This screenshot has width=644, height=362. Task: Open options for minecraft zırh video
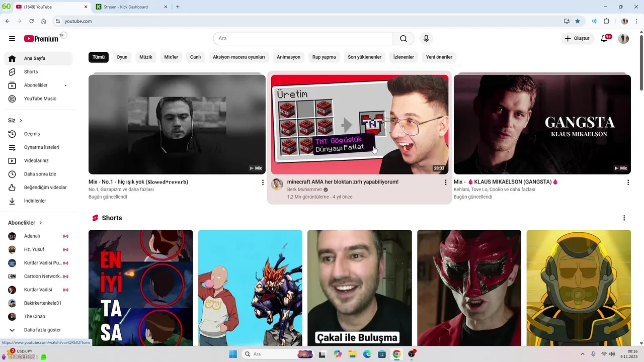(x=445, y=183)
